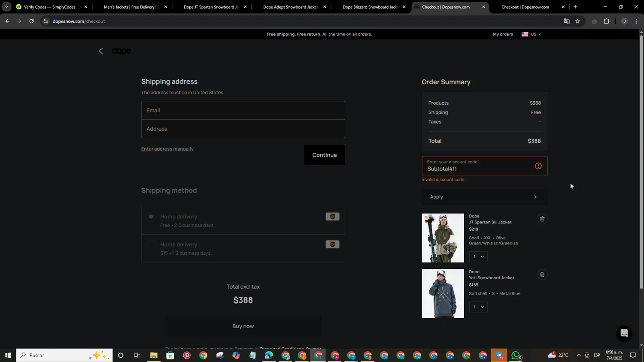Switch to the Verify Codes — SimplyCodes tab
The image size is (644, 362).
[x=50, y=7]
